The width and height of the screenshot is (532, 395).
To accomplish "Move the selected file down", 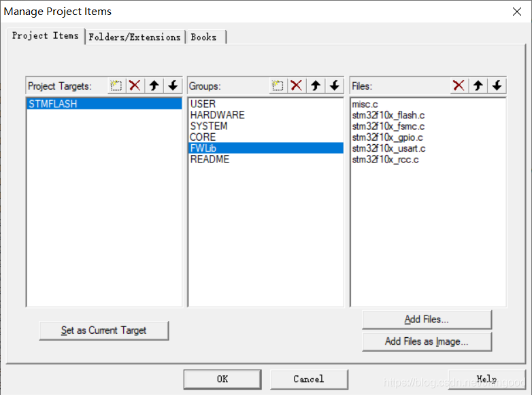I will tap(497, 86).
